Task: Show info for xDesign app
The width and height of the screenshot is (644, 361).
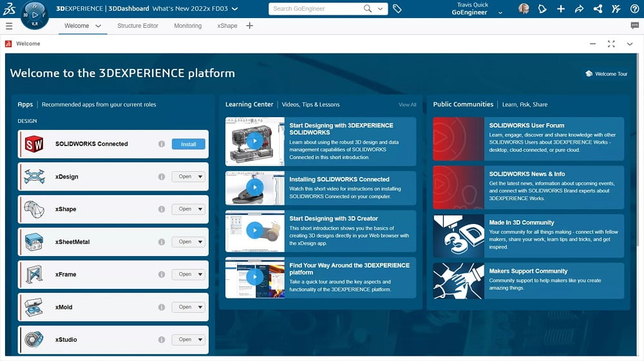Action: pos(162,177)
